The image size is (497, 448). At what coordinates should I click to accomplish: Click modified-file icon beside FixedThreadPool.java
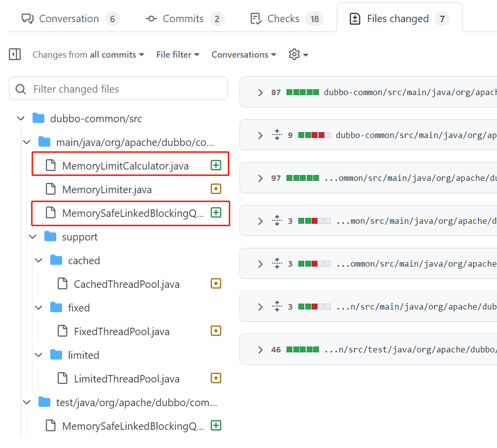click(216, 331)
